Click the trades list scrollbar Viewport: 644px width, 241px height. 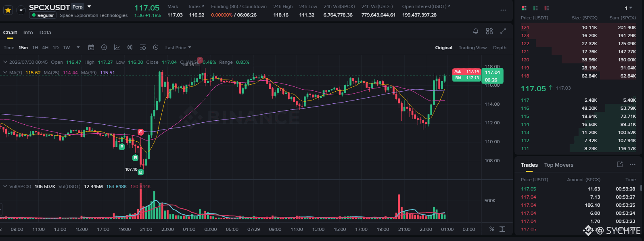[x=641, y=188]
